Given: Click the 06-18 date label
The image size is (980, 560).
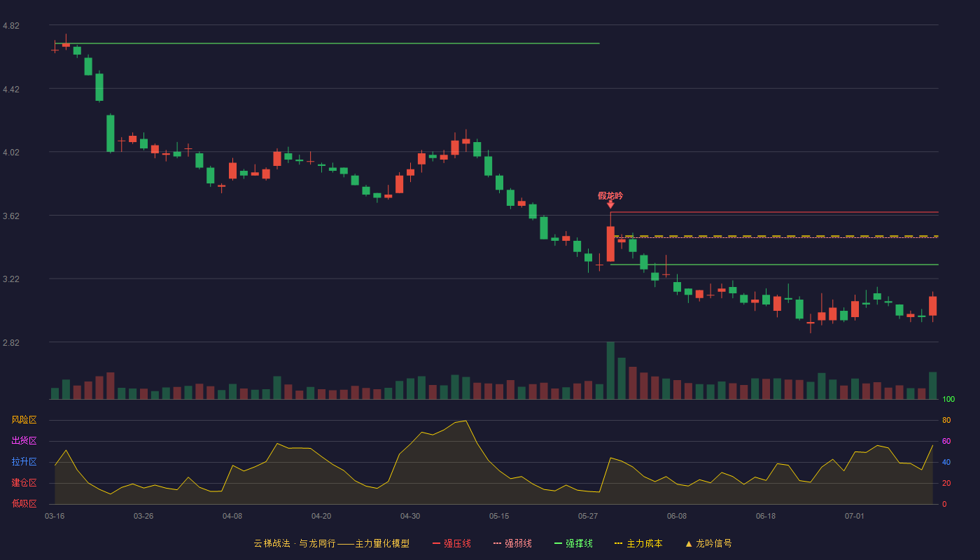Looking at the screenshot, I should point(766,516).
